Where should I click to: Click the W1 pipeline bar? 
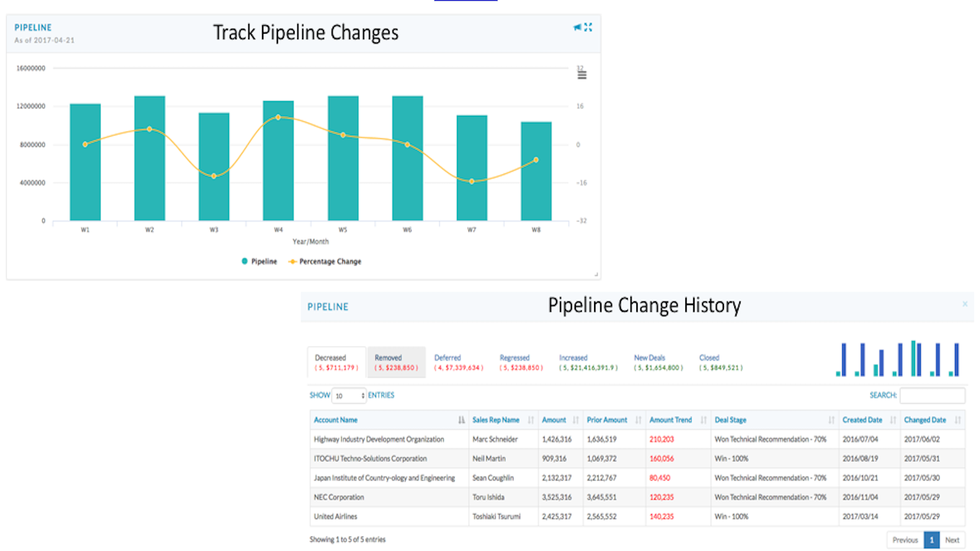(x=85, y=162)
